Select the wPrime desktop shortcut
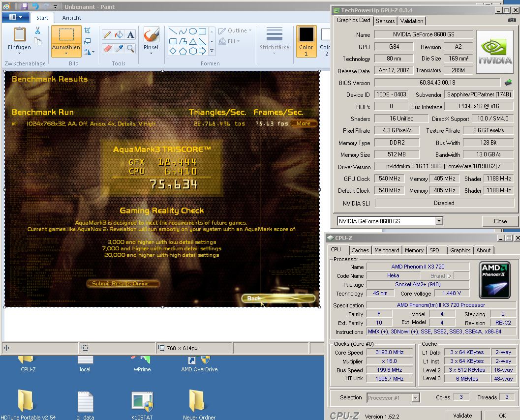The image size is (520, 420). (x=142, y=364)
